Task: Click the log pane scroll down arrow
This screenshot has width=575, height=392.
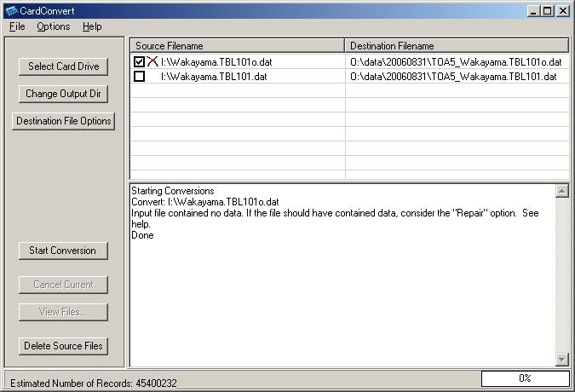Action: click(x=562, y=360)
